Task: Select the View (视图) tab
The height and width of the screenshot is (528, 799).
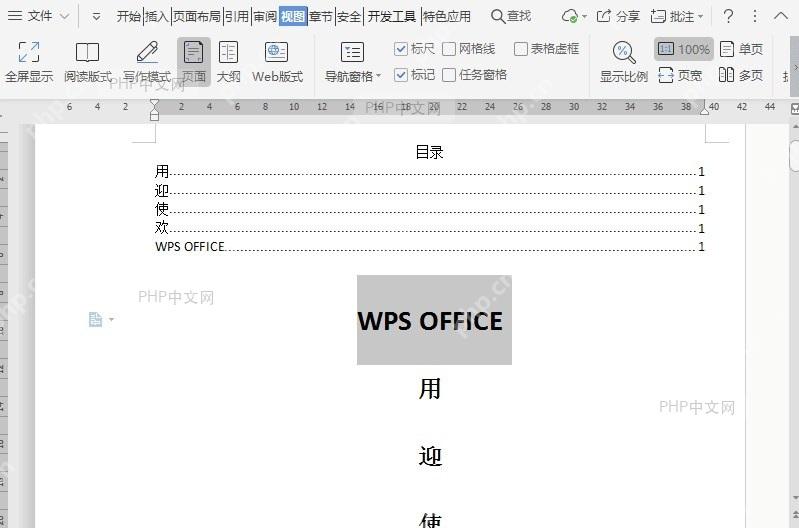Action: 293,16
